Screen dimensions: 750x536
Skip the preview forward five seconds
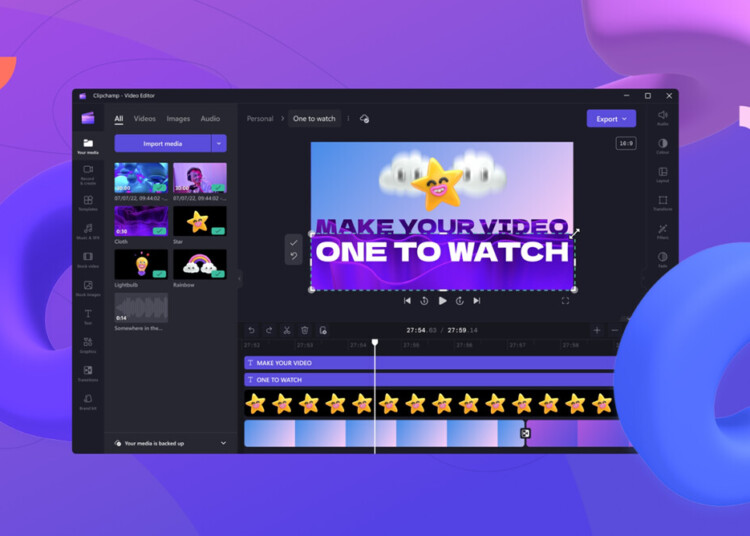[x=460, y=301]
